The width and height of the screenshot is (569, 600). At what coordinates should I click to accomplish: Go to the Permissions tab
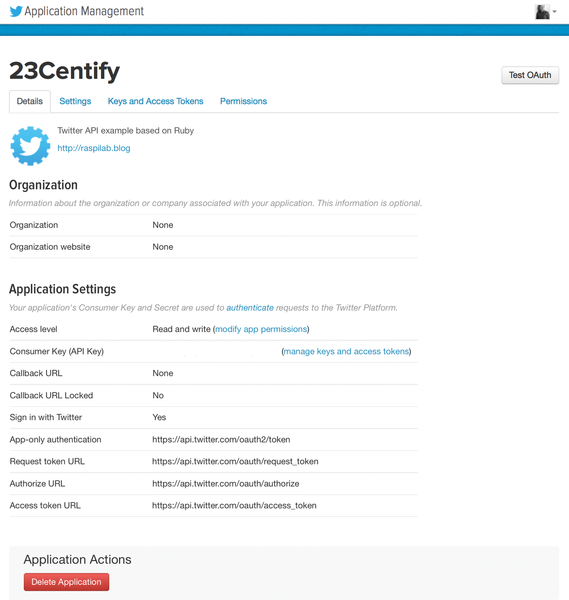click(x=243, y=101)
